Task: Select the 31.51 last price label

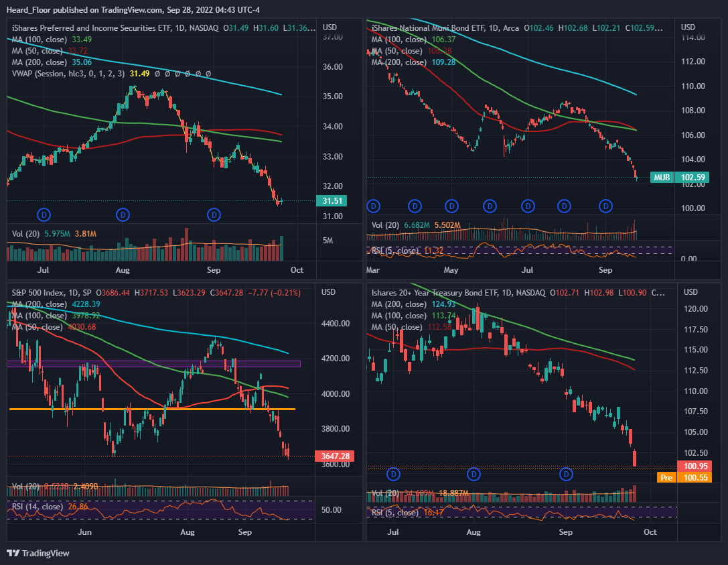Action: [332, 200]
